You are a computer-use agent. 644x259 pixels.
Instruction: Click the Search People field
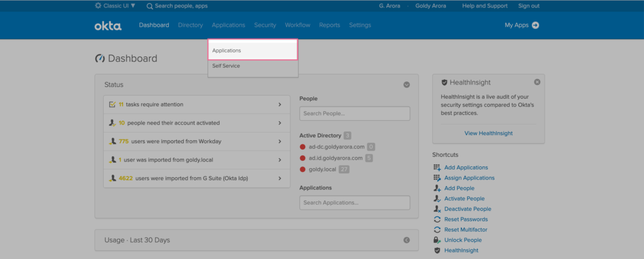pyautogui.click(x=355, y=113)
